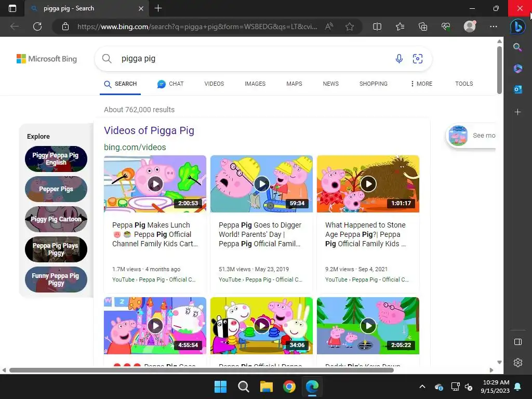
Task: Open sidebar search icon
Action: (x=517, y=47)
